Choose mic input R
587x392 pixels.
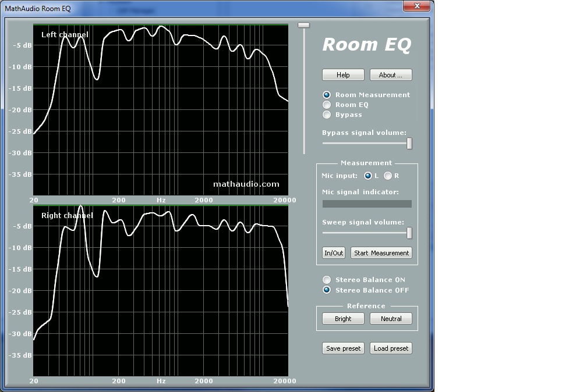pos(388,176)
